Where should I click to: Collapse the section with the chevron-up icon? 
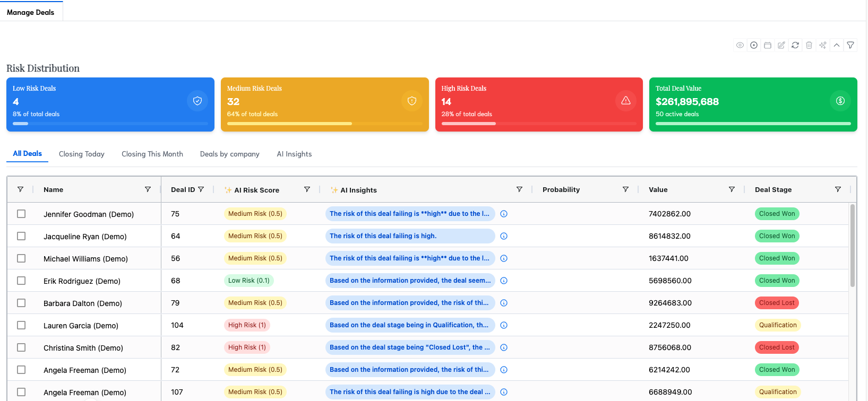[x=837, y=45]
